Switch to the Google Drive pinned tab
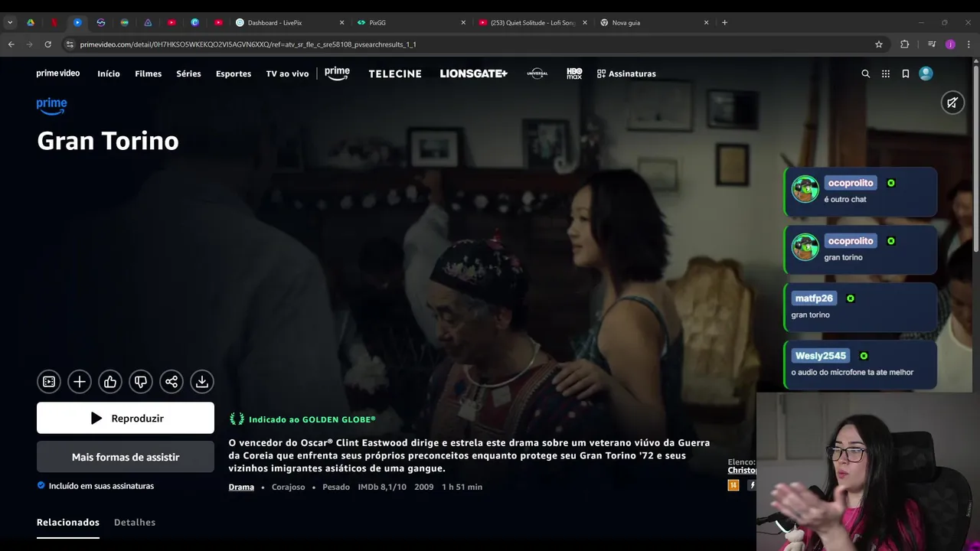This screenshot has height=551, width=980. coord(31,22)
